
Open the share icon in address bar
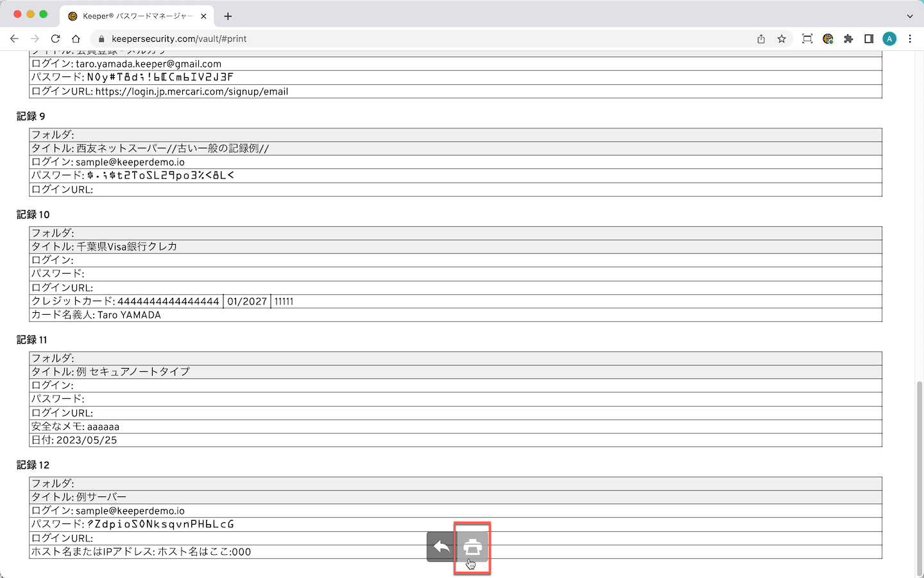[x=761, y=39]
